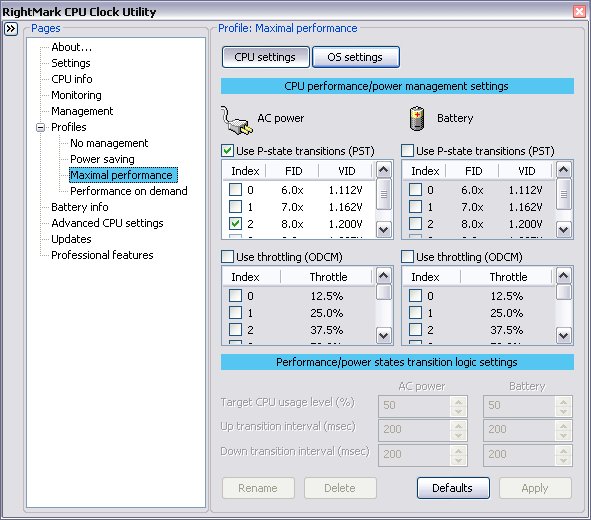
Task: Go to the CPU info page
Action: (72, 79)
